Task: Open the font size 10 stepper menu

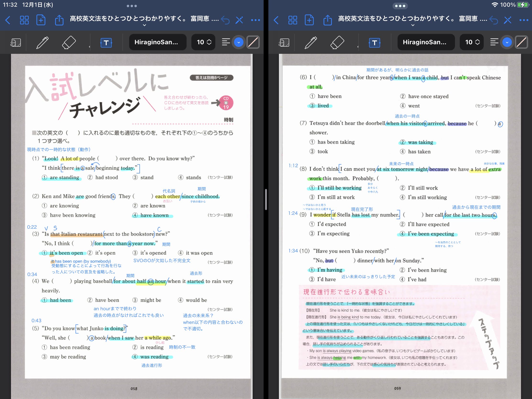Action: pyautogui.click(x=203, y=42)
